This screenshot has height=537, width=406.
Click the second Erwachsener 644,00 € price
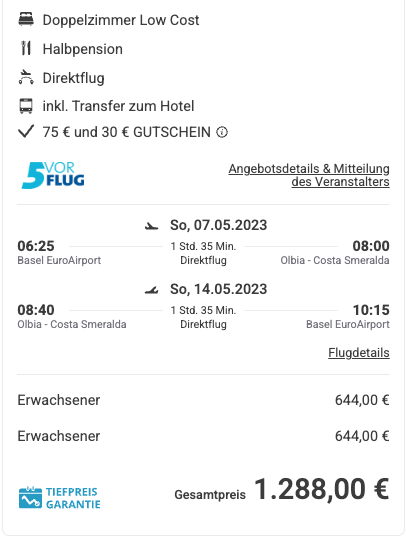pyautogui.click(x=362, y=436)
